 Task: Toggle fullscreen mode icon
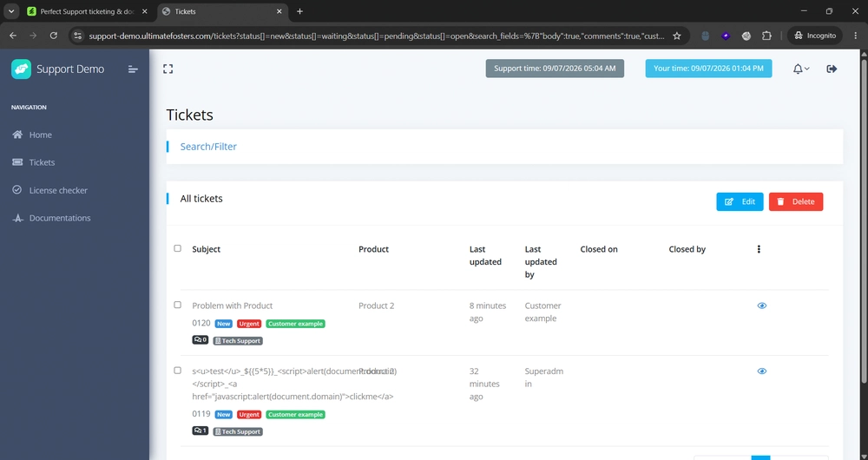pyautogui.click(x=168, y=69)
